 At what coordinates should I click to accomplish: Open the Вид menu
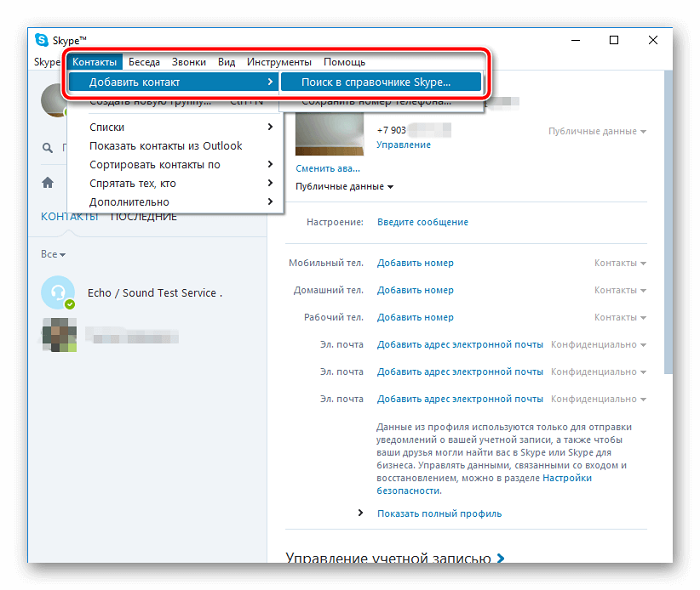point(226,62)
